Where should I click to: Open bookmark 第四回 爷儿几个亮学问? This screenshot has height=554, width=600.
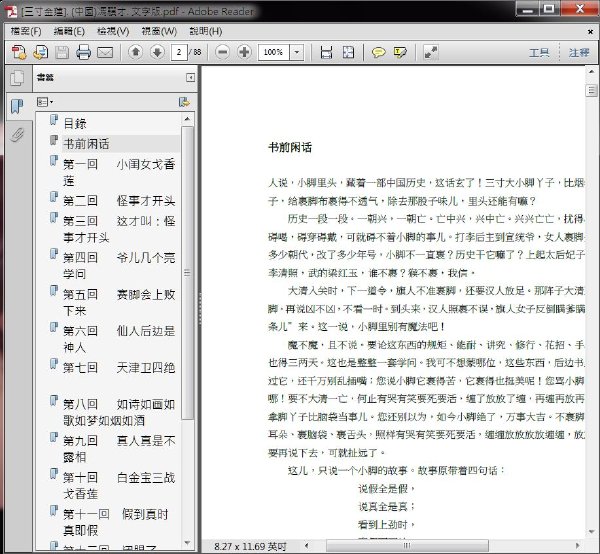coord(119,266)
